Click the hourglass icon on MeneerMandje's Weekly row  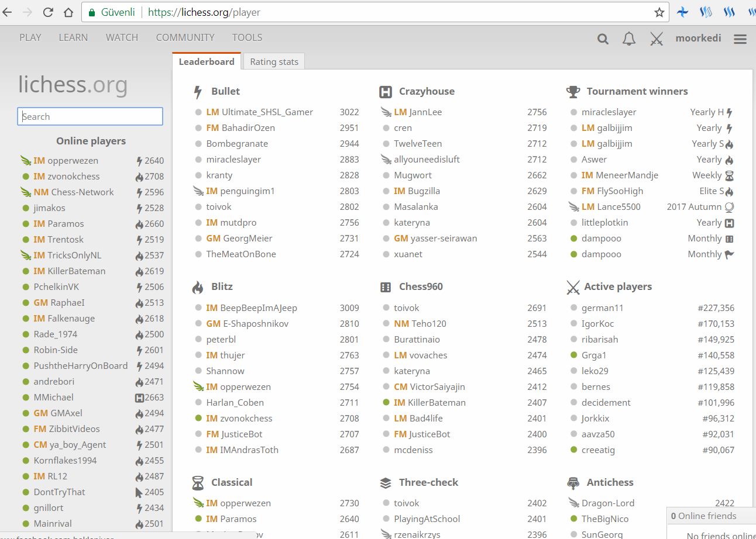tap(729, 175)
